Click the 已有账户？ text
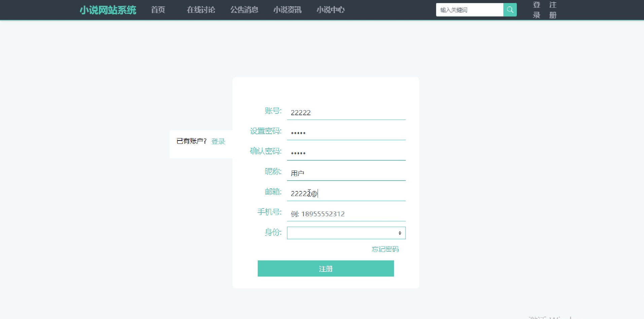 click(x=191, y=141)
